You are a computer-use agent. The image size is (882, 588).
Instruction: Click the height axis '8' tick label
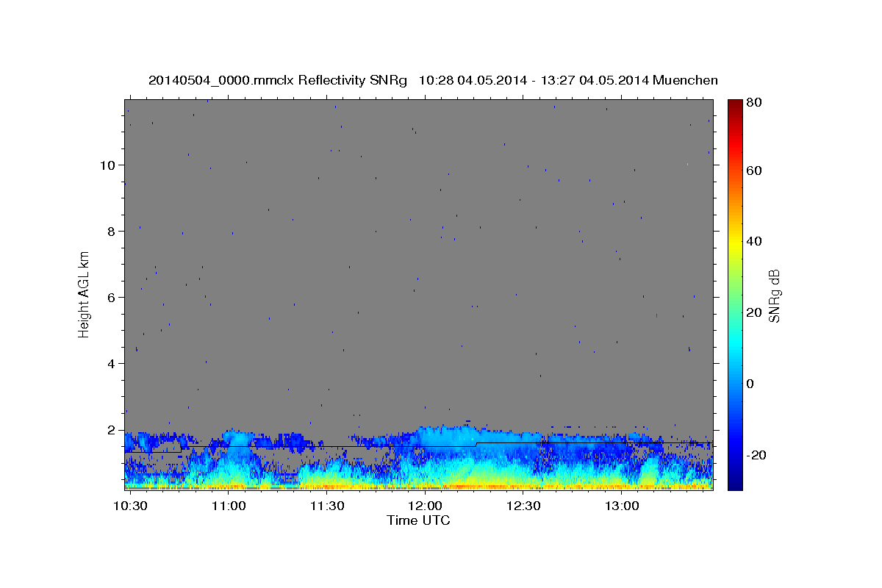[112, 231]
